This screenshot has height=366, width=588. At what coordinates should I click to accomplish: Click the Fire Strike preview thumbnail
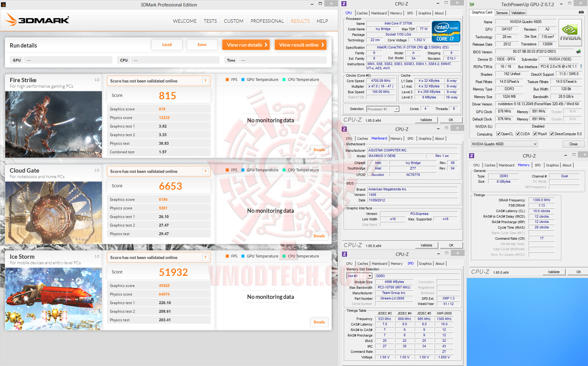coord(54,124)
